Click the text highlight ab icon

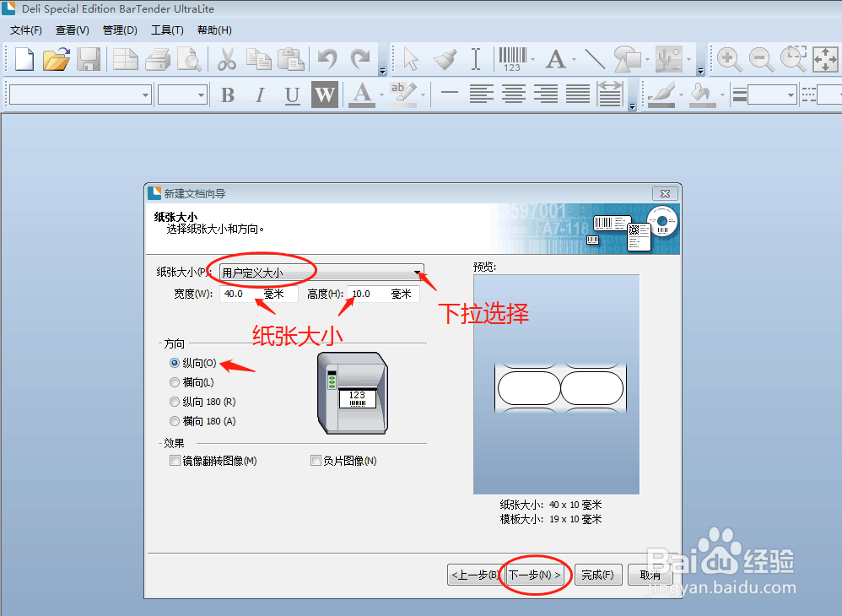coord(402,95)
